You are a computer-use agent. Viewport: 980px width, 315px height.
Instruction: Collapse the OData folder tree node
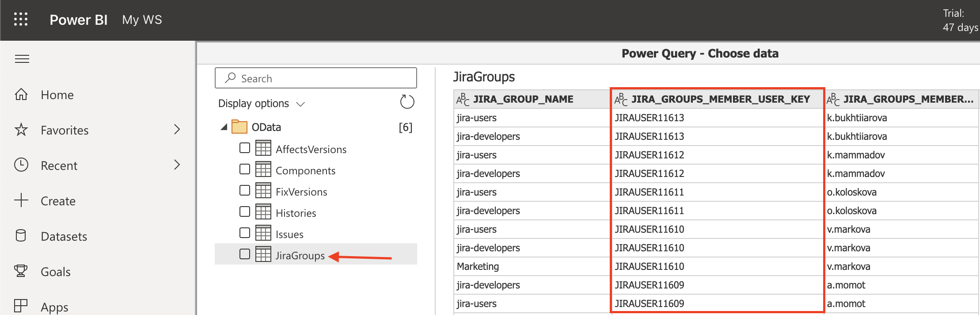point(224,127)
